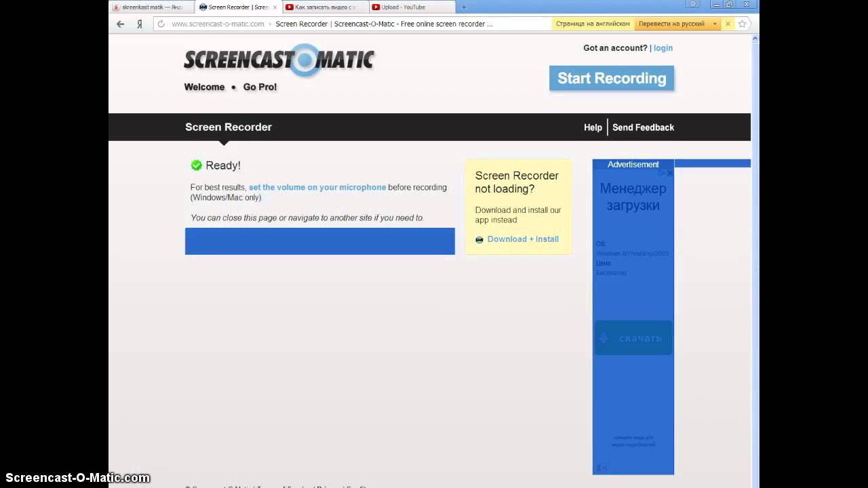Screen dimensions: 868x488
Task: Open a new browser tab
Action: click(x=464, y=7)
